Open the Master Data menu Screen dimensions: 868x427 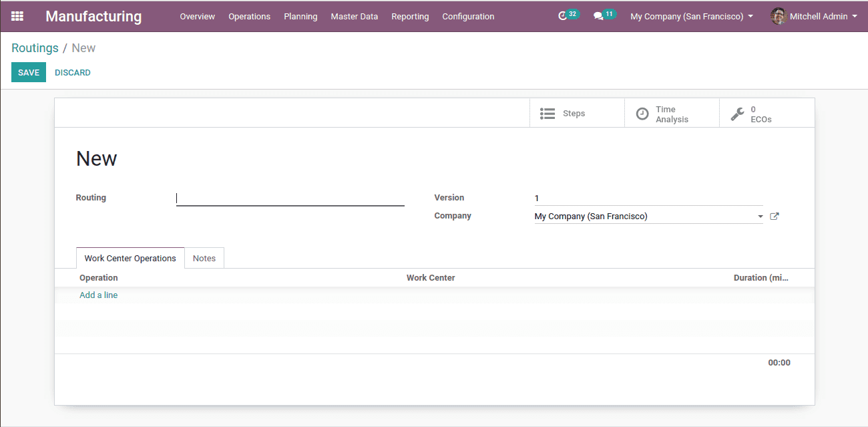[x=355, y=16]
